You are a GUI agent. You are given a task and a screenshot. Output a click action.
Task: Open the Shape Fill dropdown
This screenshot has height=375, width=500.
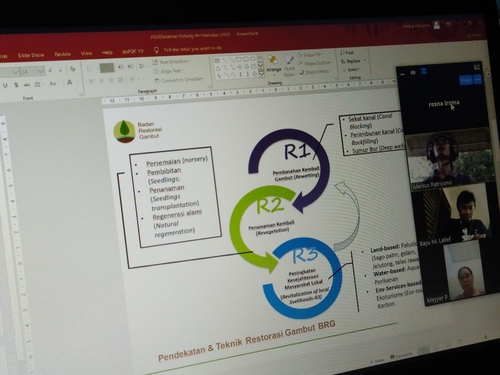(310, 55)
